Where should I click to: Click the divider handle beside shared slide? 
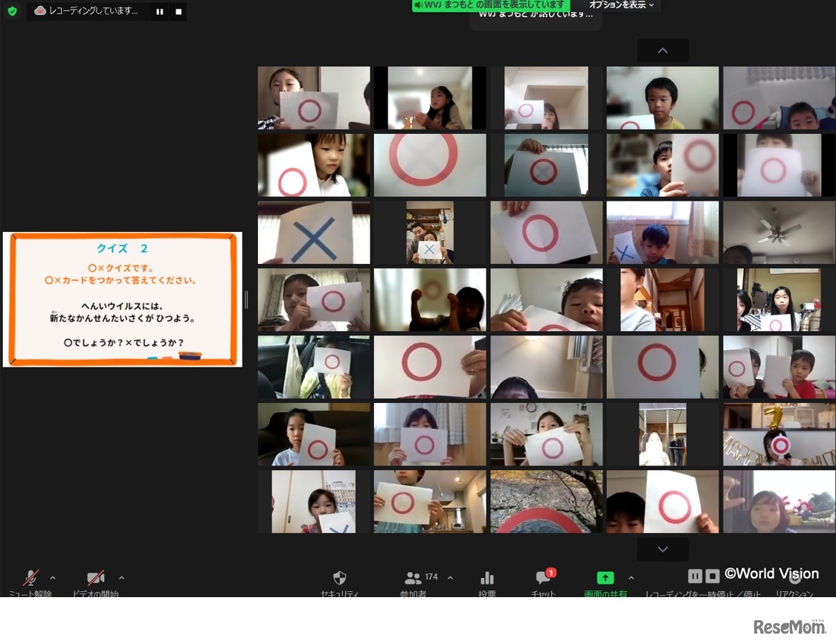point(245,300)
